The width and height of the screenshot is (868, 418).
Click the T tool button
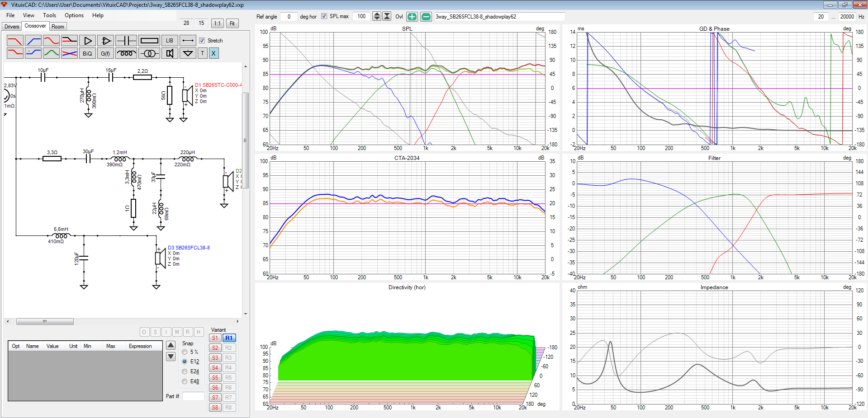coord(202,53)
